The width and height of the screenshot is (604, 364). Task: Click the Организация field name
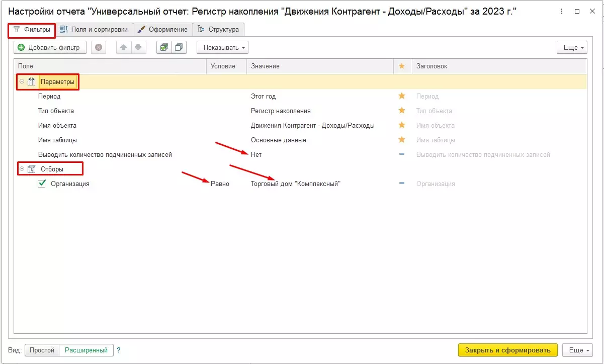70,184
